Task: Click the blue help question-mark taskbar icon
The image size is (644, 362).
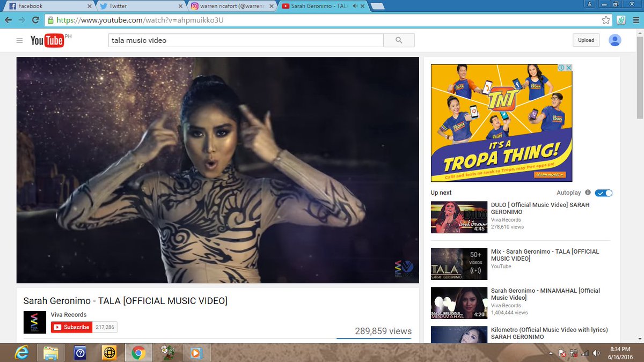Action: pos(80,353)
